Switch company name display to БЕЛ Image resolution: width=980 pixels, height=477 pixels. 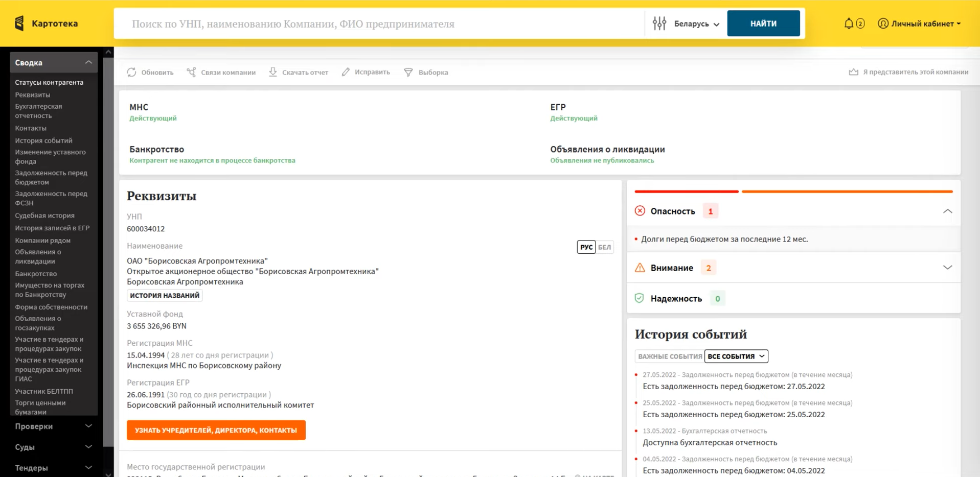pos(604,247)
